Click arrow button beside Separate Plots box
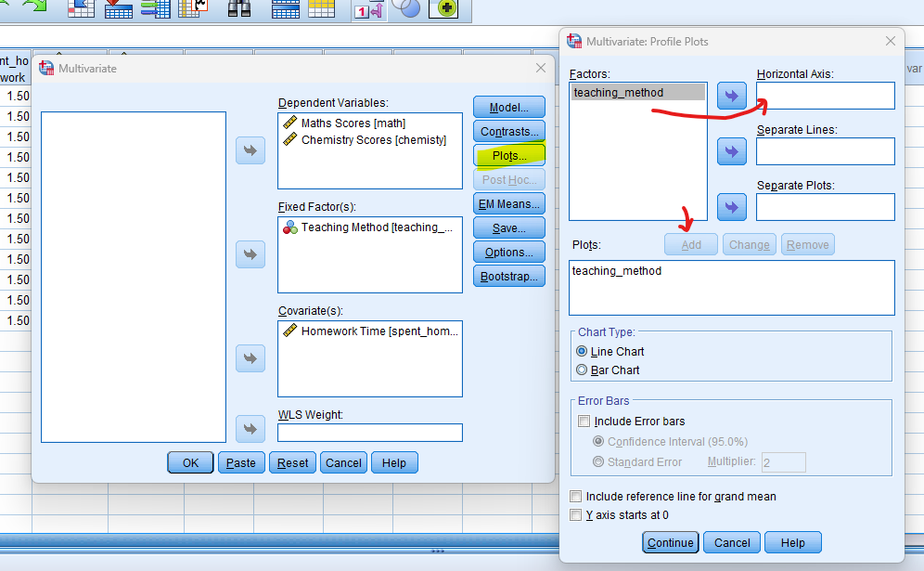 (732, 206)
